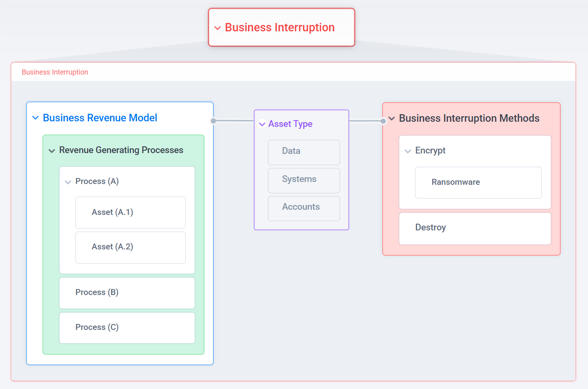Screen dimensions: 588x389
Task: Open the Ransomware node
Action: pos(478,182)
